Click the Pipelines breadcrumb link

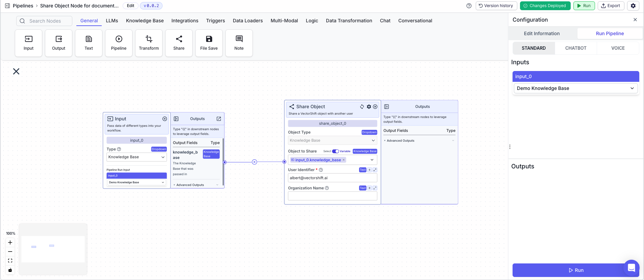(23, 6)
